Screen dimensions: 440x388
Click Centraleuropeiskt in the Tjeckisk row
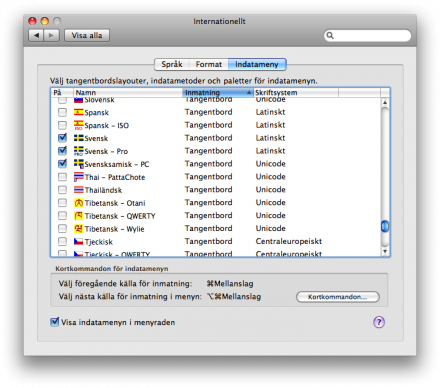point(289,241)
